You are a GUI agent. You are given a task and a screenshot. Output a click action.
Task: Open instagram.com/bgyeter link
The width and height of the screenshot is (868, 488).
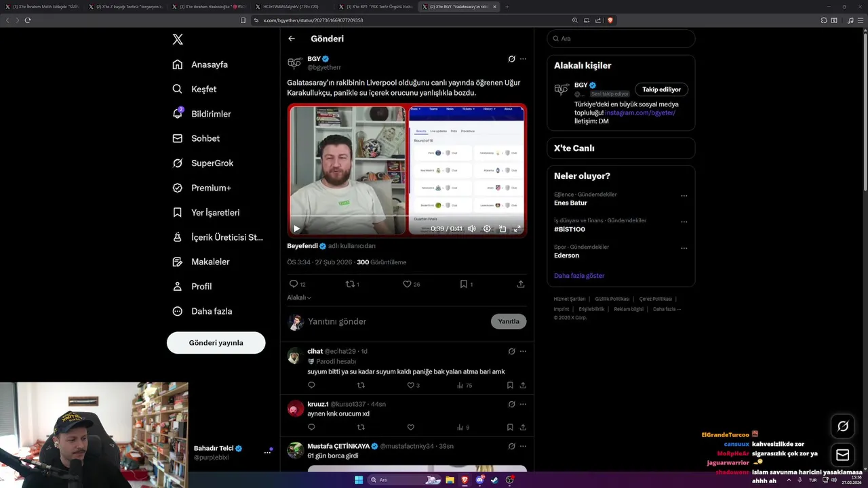tap(640, 113)
